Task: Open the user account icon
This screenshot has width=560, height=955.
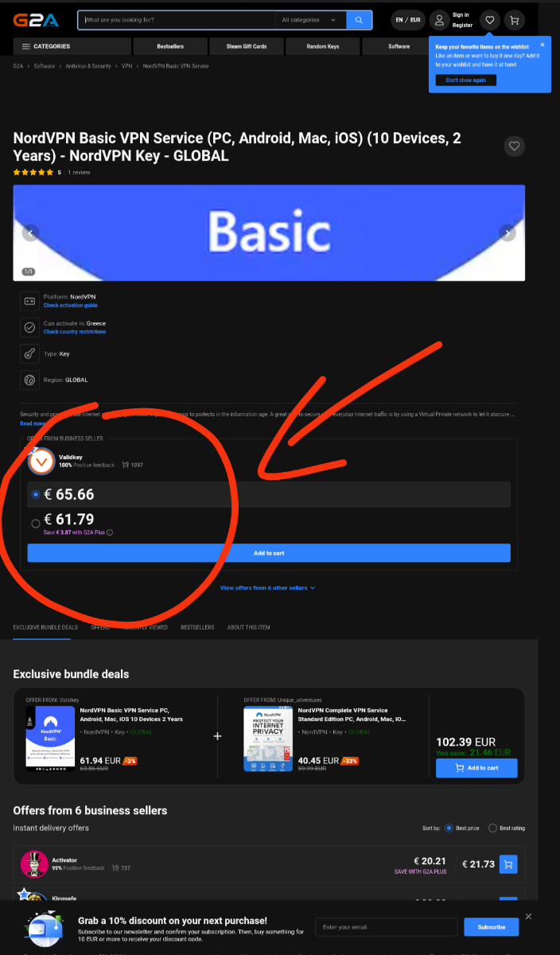Action: (x=439, y=20)
